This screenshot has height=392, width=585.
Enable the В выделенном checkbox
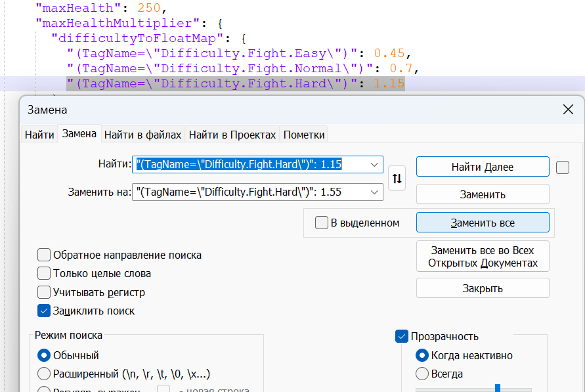pyautogui.click(x=322, y=223)
